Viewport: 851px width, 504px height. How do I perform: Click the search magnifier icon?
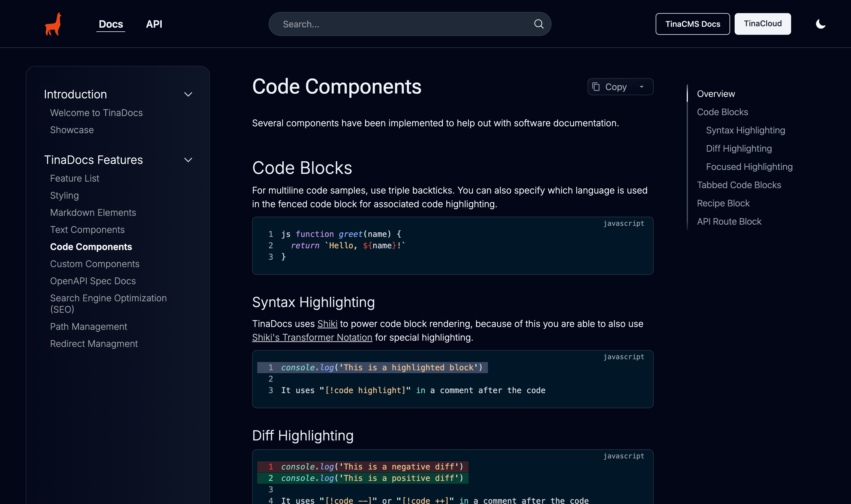coord(538,24)
